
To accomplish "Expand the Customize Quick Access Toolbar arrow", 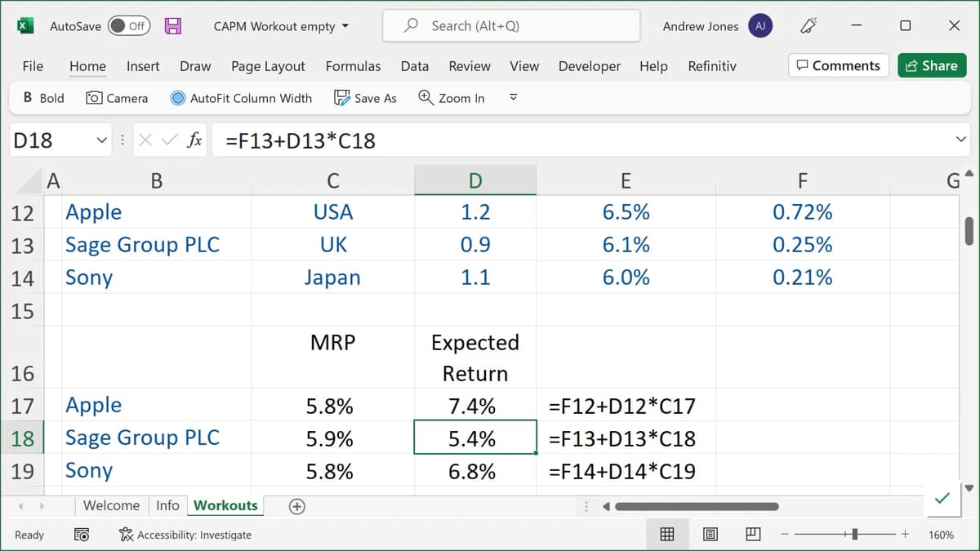I will point(514,97).
